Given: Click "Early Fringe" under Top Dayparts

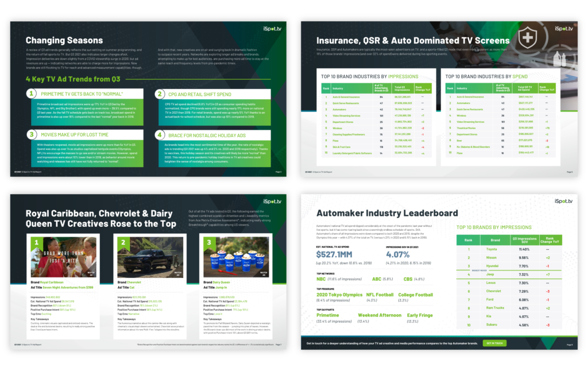Looking at the screenshot, I should coord(420,315).
